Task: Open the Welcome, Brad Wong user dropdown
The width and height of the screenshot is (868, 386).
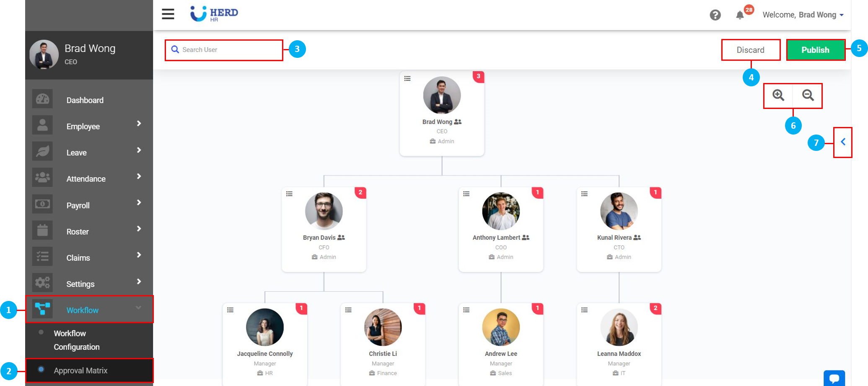Action: point(803,15)
